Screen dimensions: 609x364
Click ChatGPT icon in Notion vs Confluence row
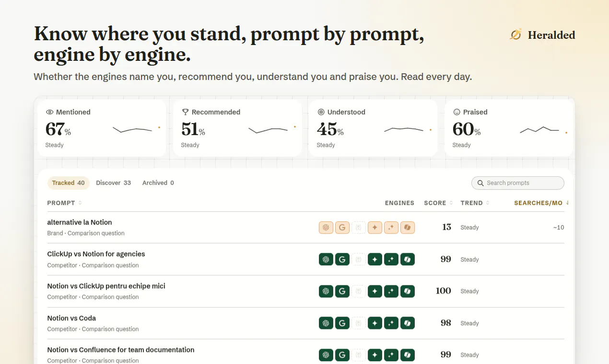click(x=326, y=355)
